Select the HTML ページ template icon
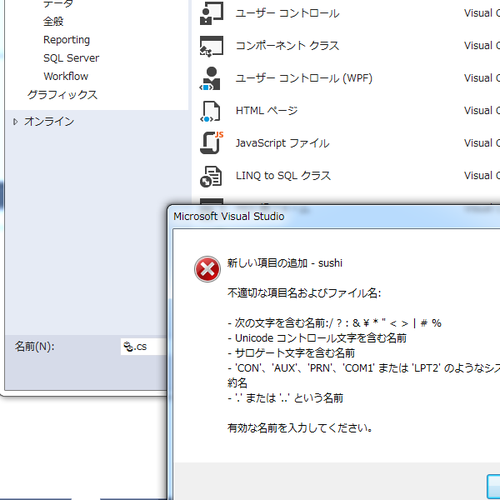Viewport: 500px width, 500px height. point(210,111)
